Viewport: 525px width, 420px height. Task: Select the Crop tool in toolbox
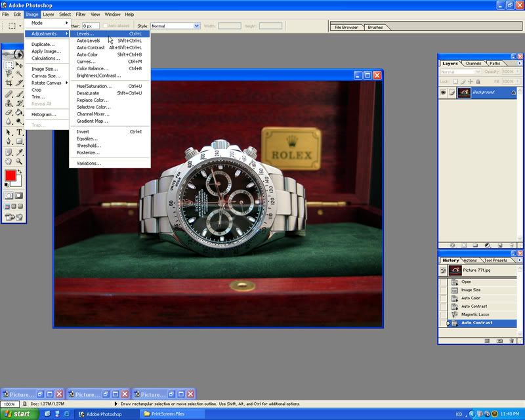[x=9, y=83]
